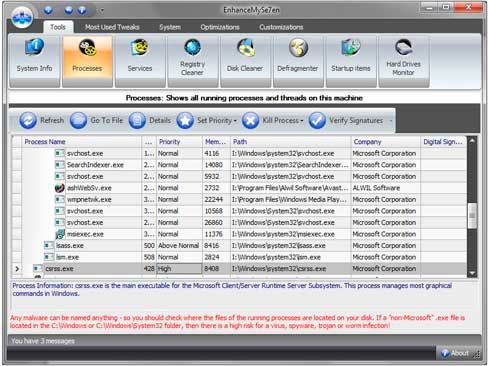Open the Services tool
The height and width of the screenshot is (366, 488).
pos(140,61)
